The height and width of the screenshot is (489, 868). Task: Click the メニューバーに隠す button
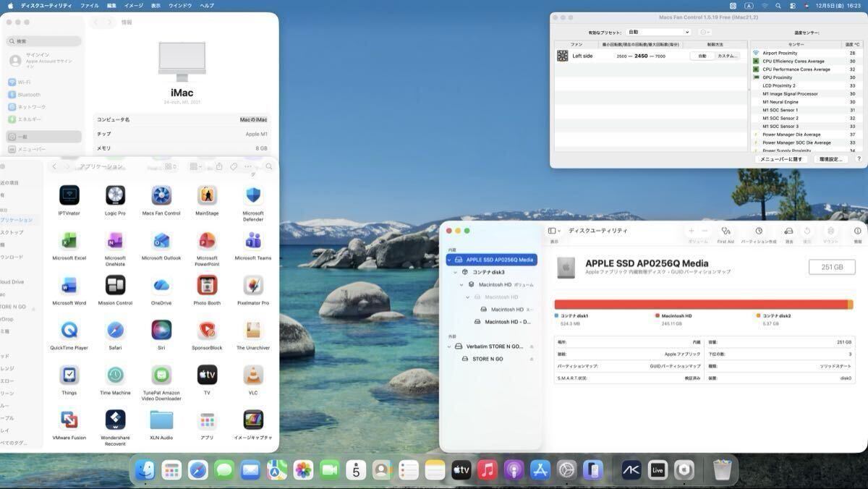click(780, 159)
